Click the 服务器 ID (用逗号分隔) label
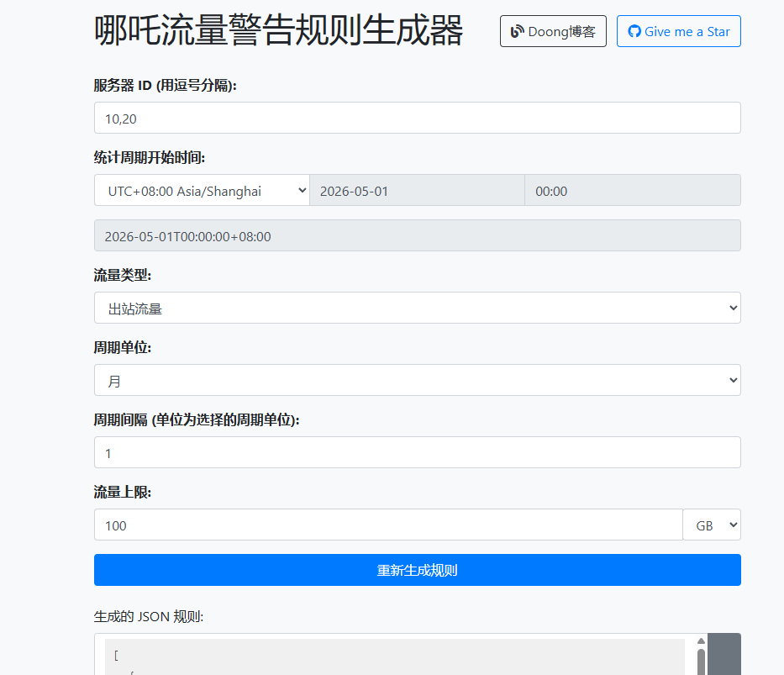Viewport: 784px width, 675px height. tap(166, 86)
